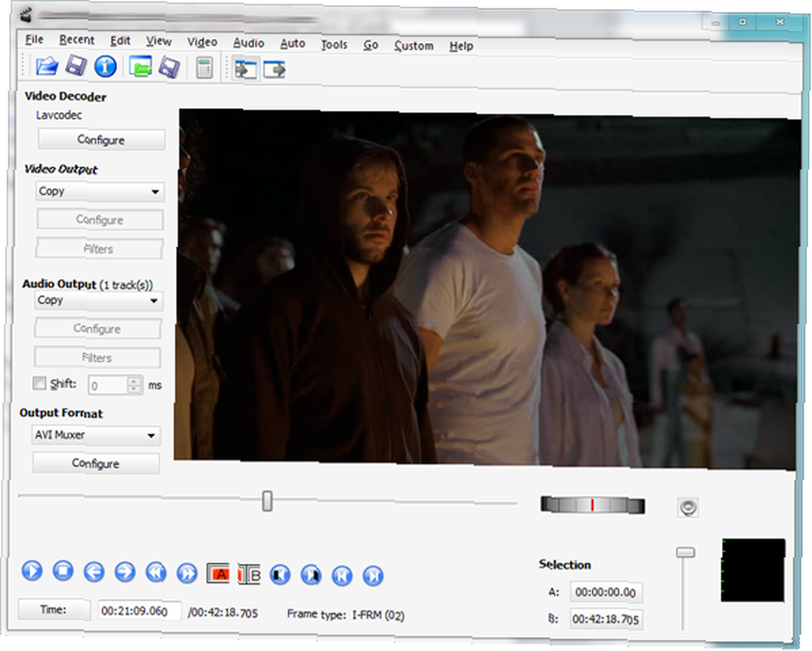Jump to the previous keyframe

coord(156,573)
